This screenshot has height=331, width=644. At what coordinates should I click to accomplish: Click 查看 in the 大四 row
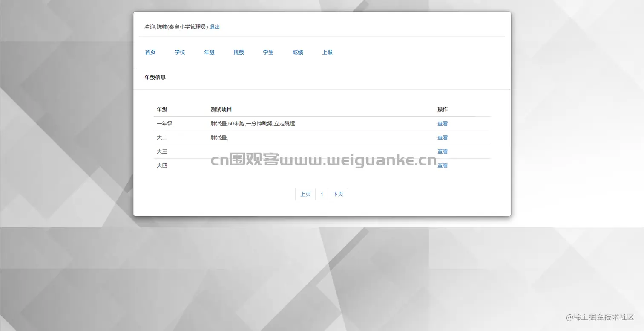click(443, 165)
